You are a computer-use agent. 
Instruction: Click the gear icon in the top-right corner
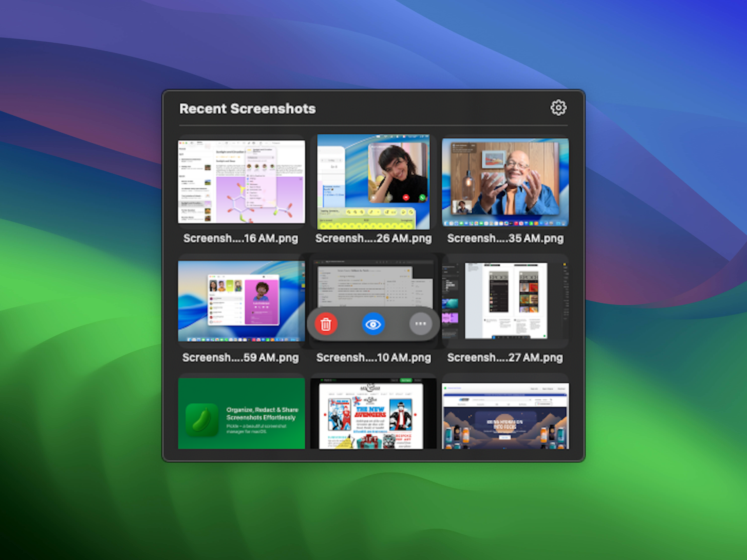point(558,107)
